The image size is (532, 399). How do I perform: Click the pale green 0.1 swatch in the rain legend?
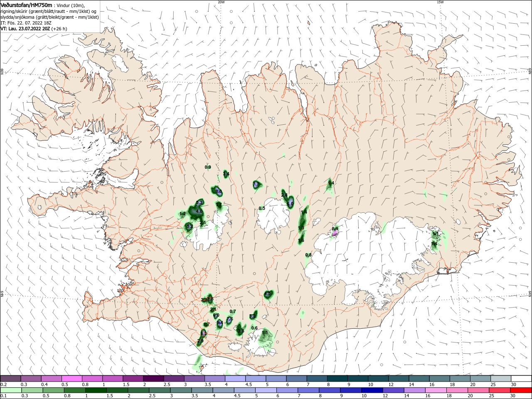click(10, 391)
